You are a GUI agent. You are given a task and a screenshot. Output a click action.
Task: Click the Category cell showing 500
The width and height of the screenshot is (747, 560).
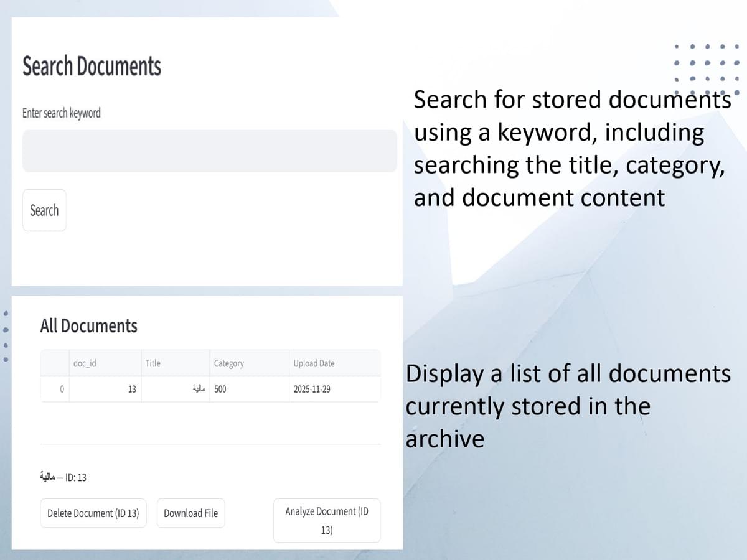tap(250, 390)
